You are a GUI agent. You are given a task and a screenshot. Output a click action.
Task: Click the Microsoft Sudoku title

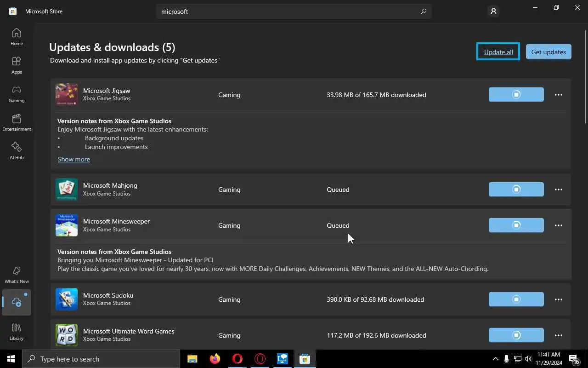click(x=108, y=295)
